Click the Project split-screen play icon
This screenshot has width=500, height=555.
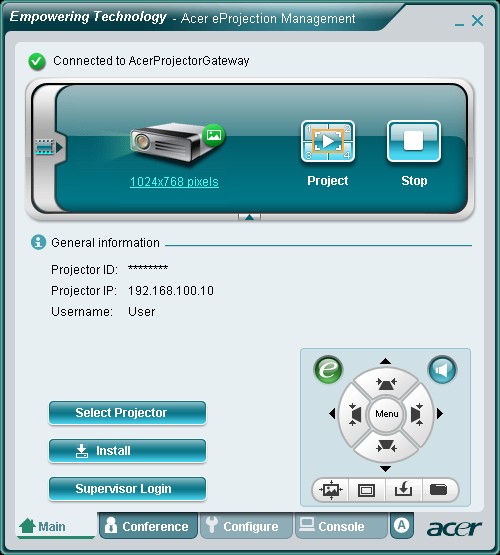[328, 141]
